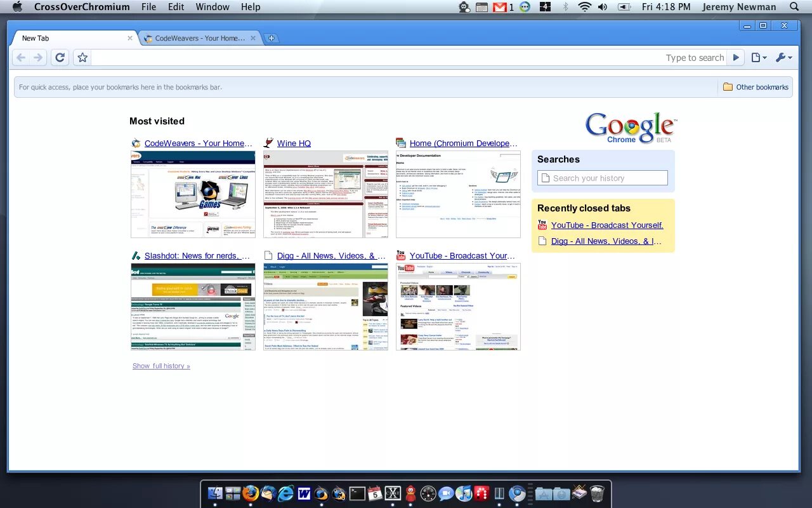The height and width of the screenshot is (508, 812).
Task: Open the Page menu dropdown
Action: click(759, 58)
